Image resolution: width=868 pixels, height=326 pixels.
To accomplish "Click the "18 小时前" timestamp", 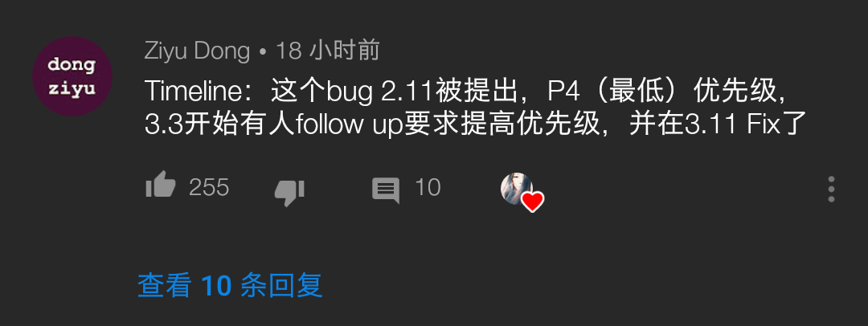I will (x=328, y=51).
